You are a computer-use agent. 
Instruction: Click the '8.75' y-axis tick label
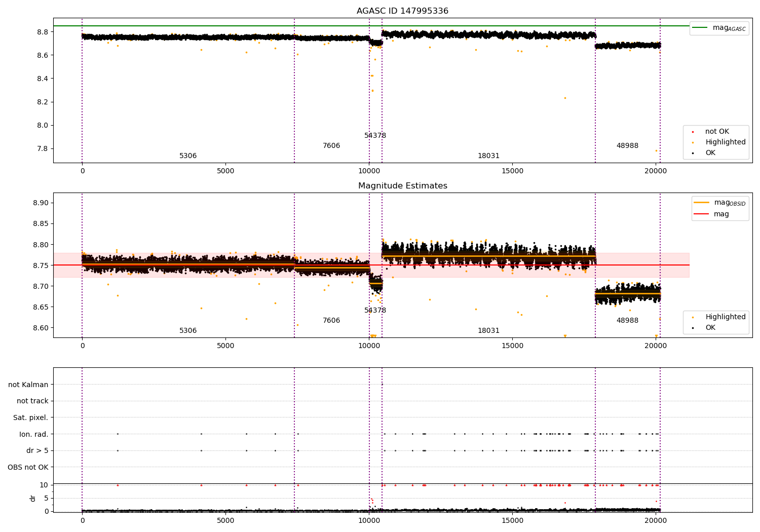tap(40, 265)
